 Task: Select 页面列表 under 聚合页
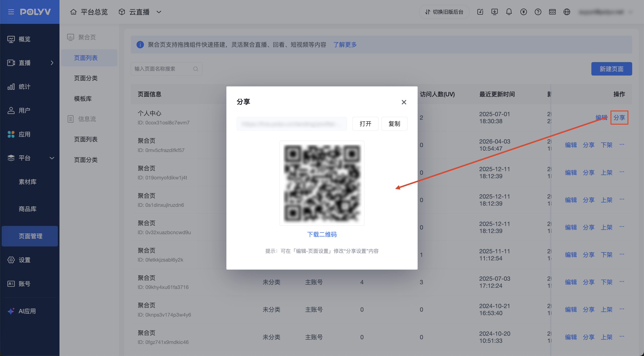point(89,58)
